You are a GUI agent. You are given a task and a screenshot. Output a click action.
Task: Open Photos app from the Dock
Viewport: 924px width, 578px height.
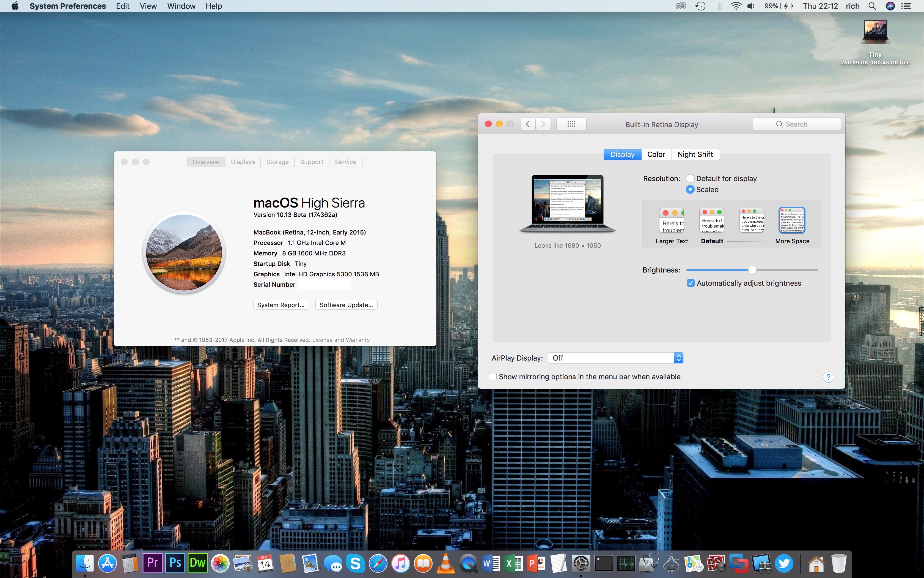tap(220, 563)
